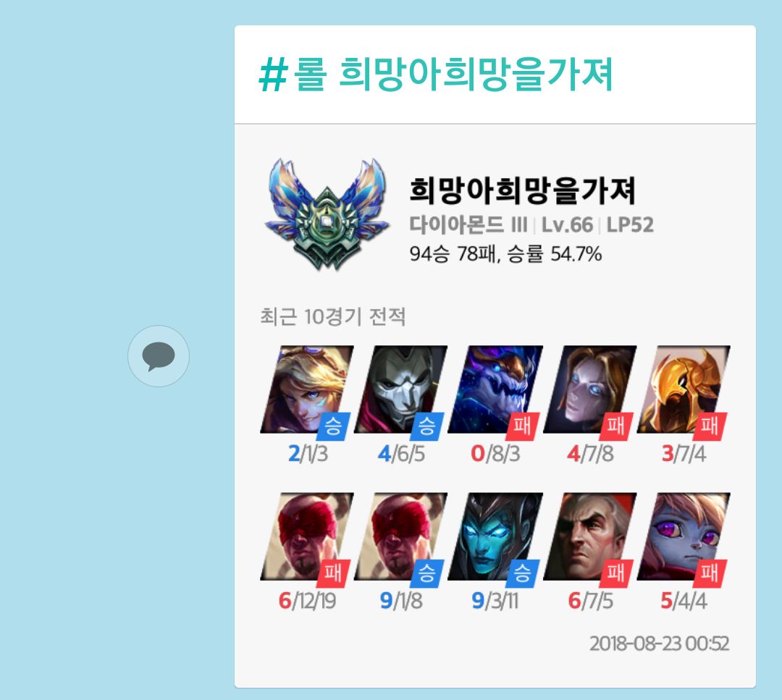Click the summoner name 희망아희망을가져

pyautogui.click(x=523, y=190)
